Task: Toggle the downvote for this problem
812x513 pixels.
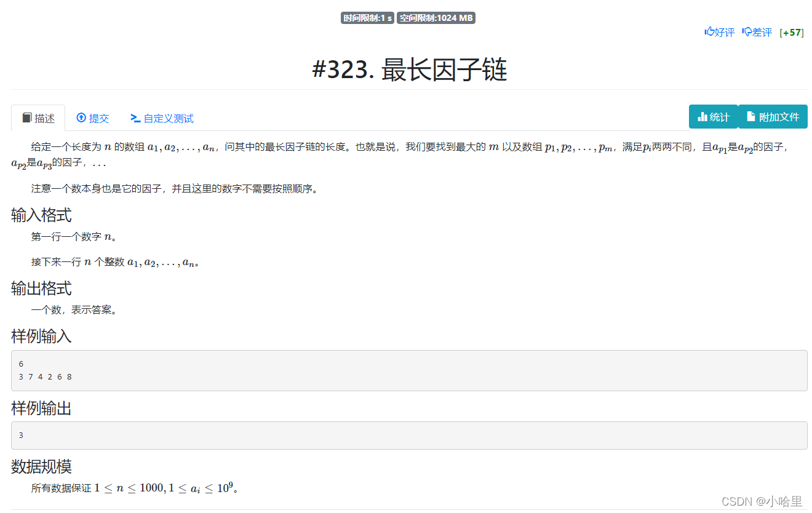Action: pos(757,32)
